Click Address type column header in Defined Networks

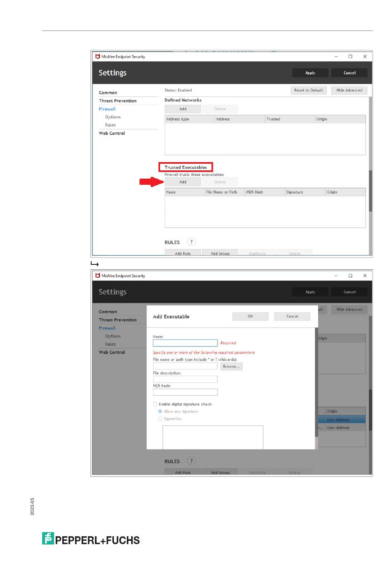click(190, 119)
